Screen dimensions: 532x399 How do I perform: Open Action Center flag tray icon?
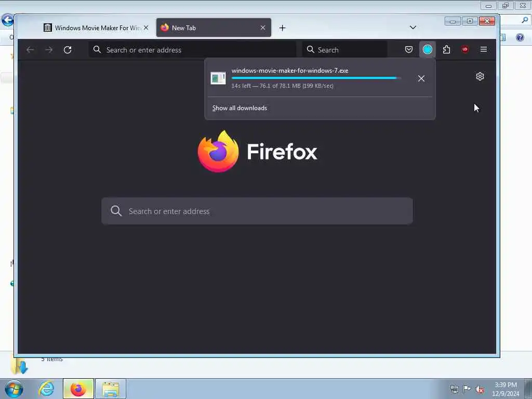click(x=467, y=389)
